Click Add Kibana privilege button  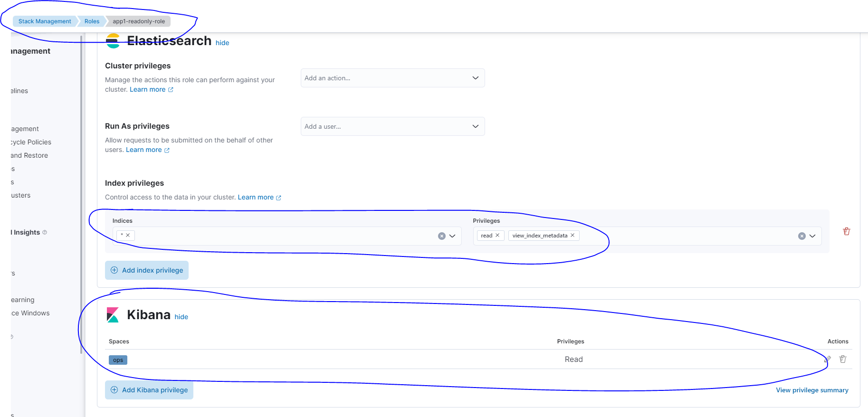click(x=149, y=390)
